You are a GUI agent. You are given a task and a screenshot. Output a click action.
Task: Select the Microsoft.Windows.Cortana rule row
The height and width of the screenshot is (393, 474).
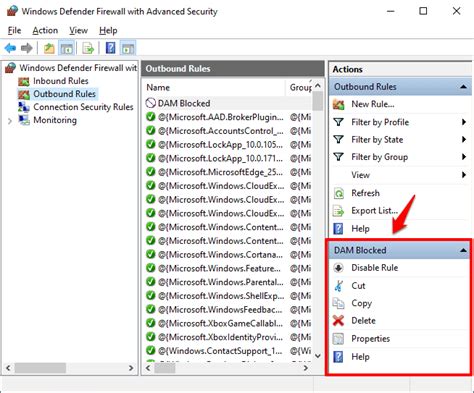[228, 254]
